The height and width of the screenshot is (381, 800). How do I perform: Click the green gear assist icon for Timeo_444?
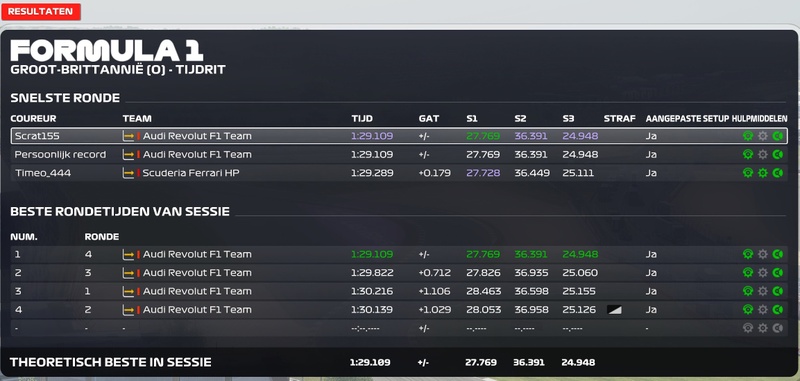tap(763, 173)
